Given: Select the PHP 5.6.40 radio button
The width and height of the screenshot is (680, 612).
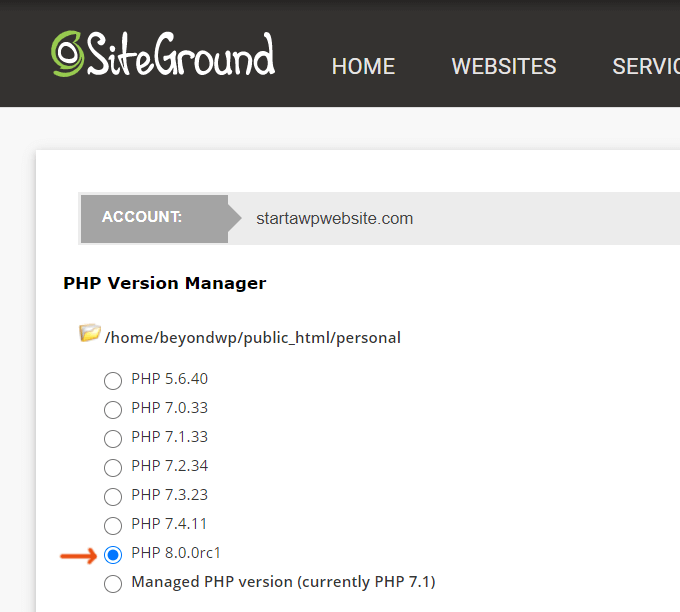Looking at the screenshot, I should click(113, 381).
